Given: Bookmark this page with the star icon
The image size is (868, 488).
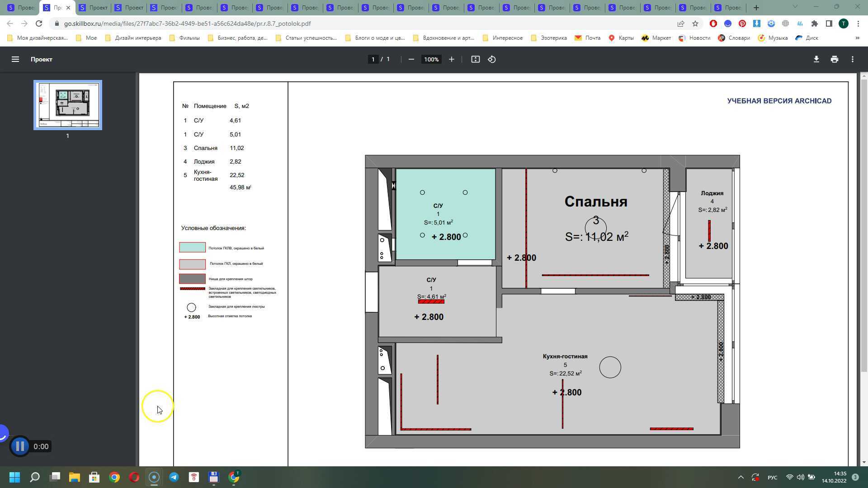Looking at the screenshot, I should 695,23.
